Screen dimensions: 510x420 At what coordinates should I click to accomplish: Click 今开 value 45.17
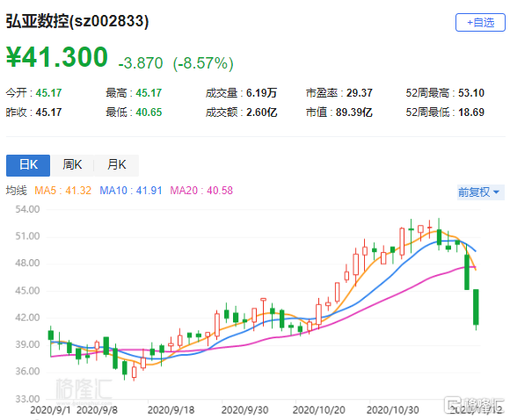click(x=48, y=93)
